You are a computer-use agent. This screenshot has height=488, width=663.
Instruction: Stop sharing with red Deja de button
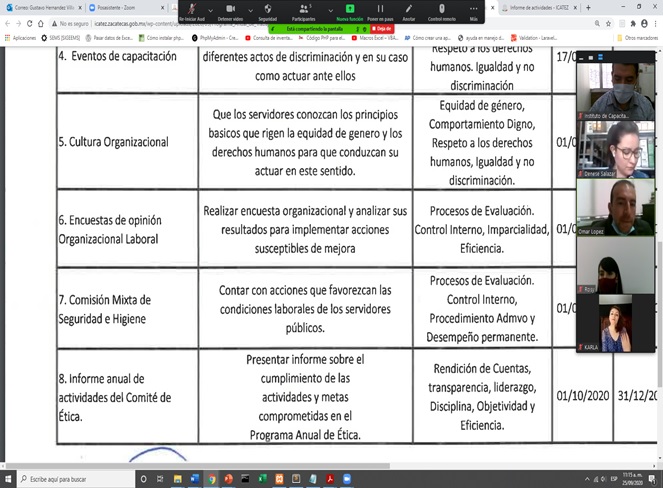point(382,29)
